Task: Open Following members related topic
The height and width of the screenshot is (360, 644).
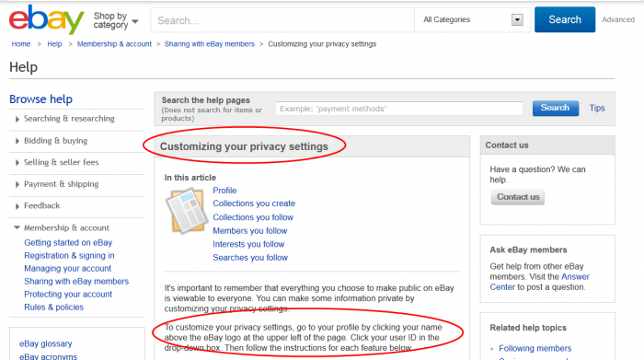Action: (x=535, y=349)
